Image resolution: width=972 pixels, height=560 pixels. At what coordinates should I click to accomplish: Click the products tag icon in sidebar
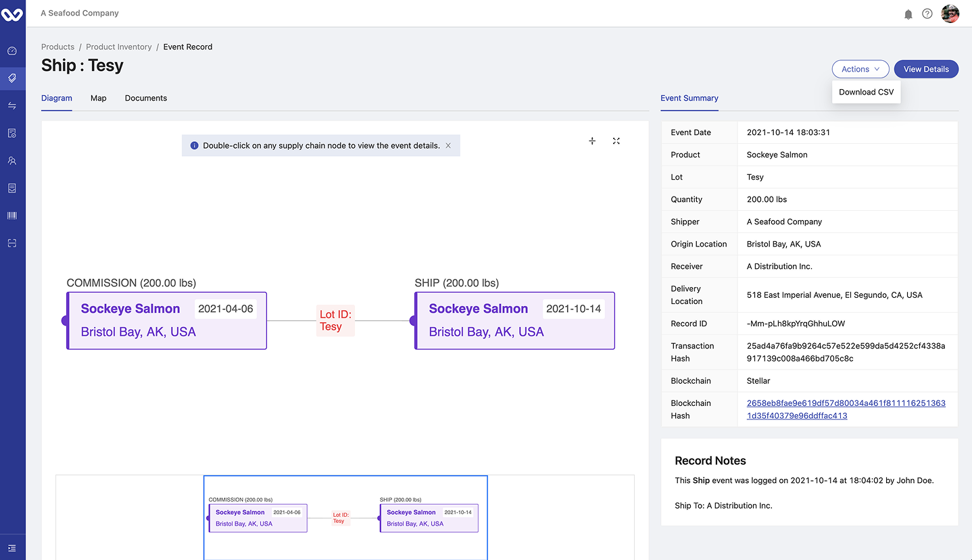click(12, 78)
